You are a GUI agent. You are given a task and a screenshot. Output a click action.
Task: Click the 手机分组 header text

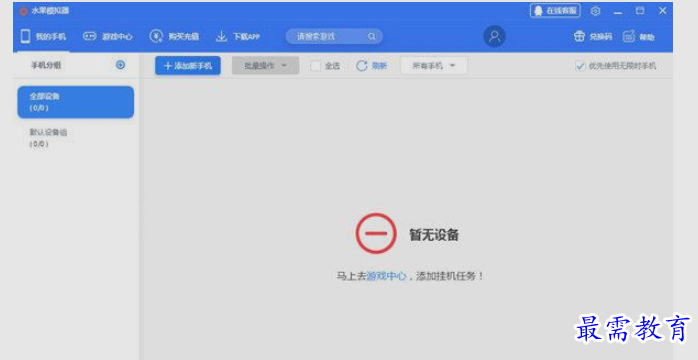pos(46,65)
